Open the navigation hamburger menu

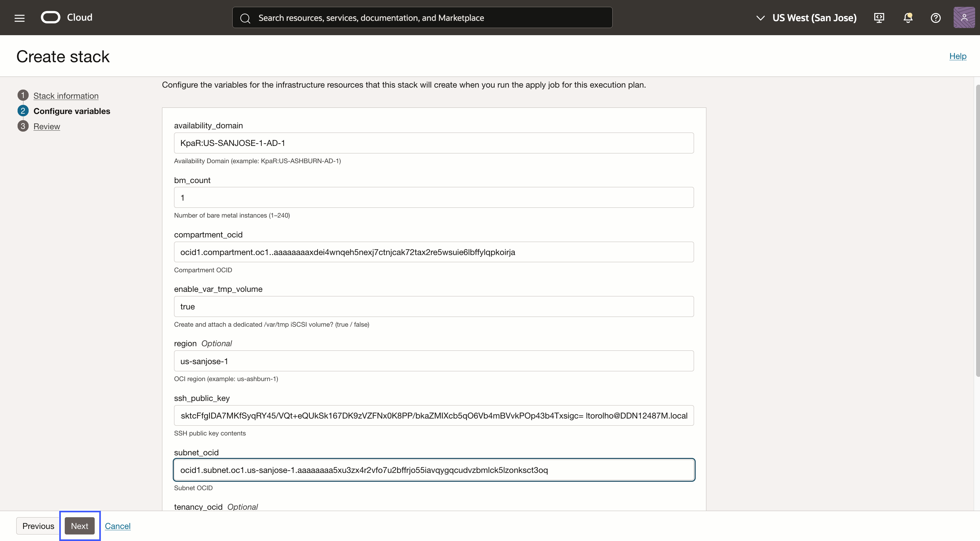[x=19, y=18]
